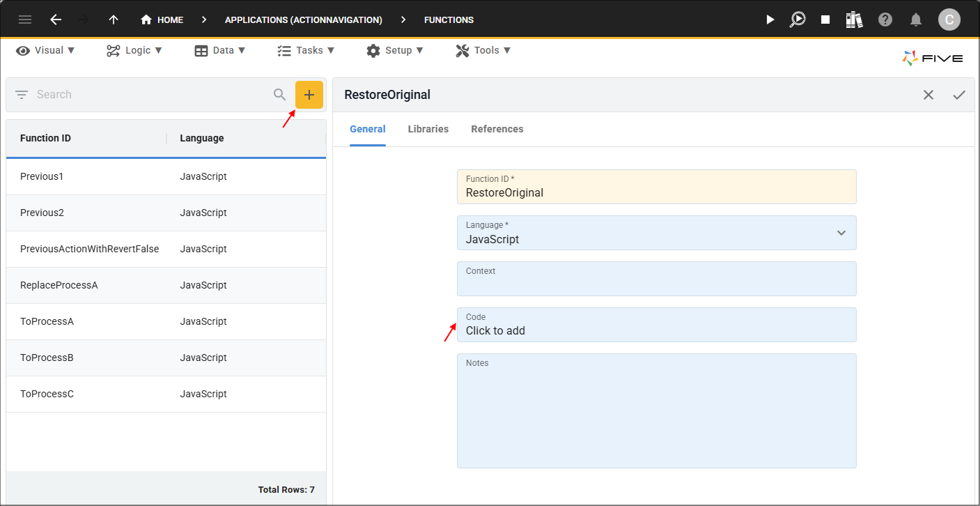Run the application with play icon
This screenshot has width=980, height=506.
click(x=770, y=20)
